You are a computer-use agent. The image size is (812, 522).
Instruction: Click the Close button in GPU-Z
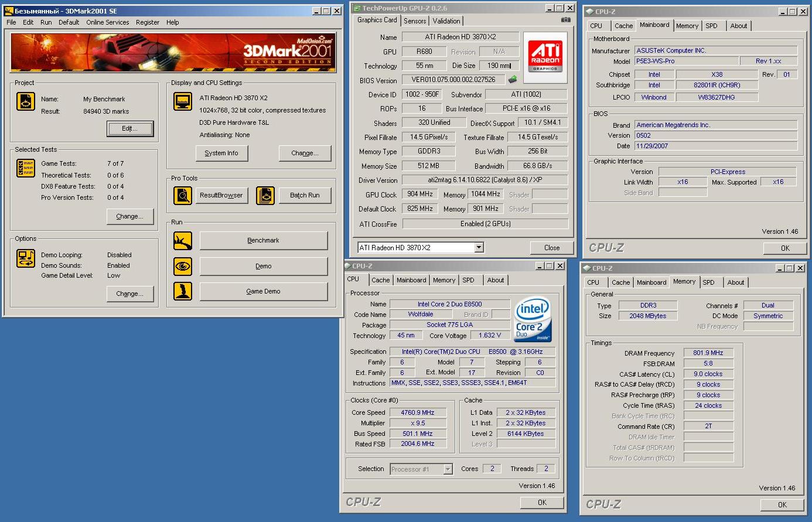point(552,248)
